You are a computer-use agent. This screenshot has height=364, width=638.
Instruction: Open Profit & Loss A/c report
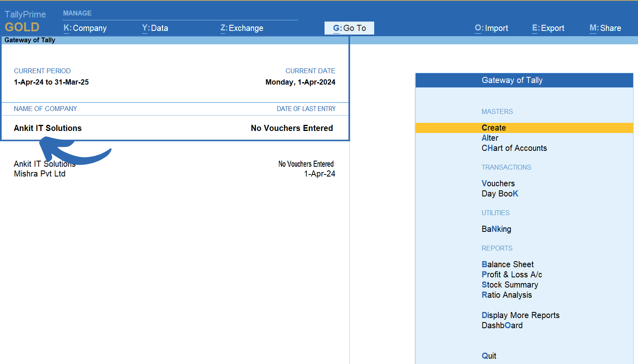(x=512, y=275)
